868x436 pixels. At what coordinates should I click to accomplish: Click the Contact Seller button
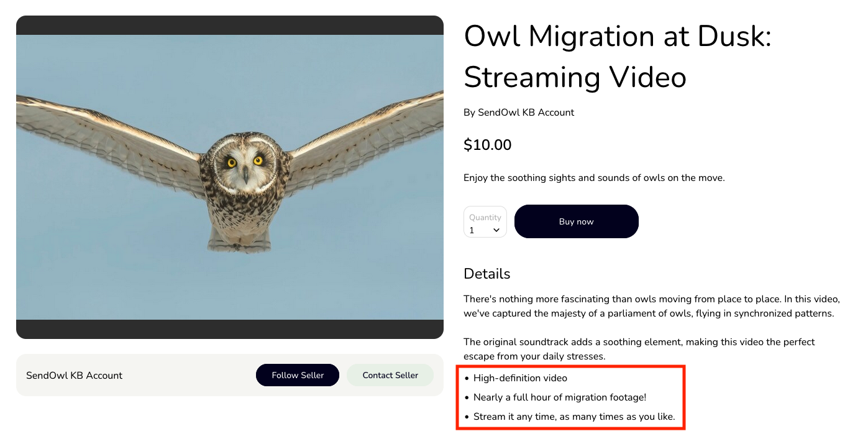(390, 375)
